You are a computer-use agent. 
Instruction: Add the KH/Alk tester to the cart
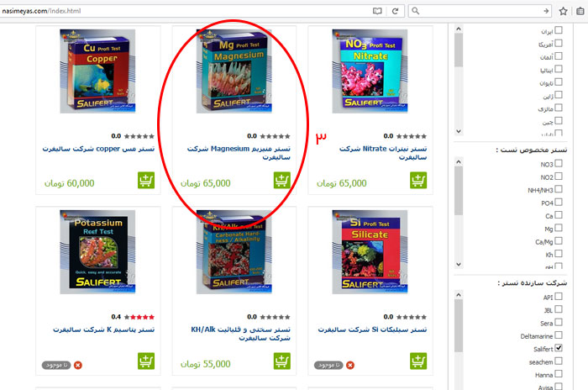(282, 361)
